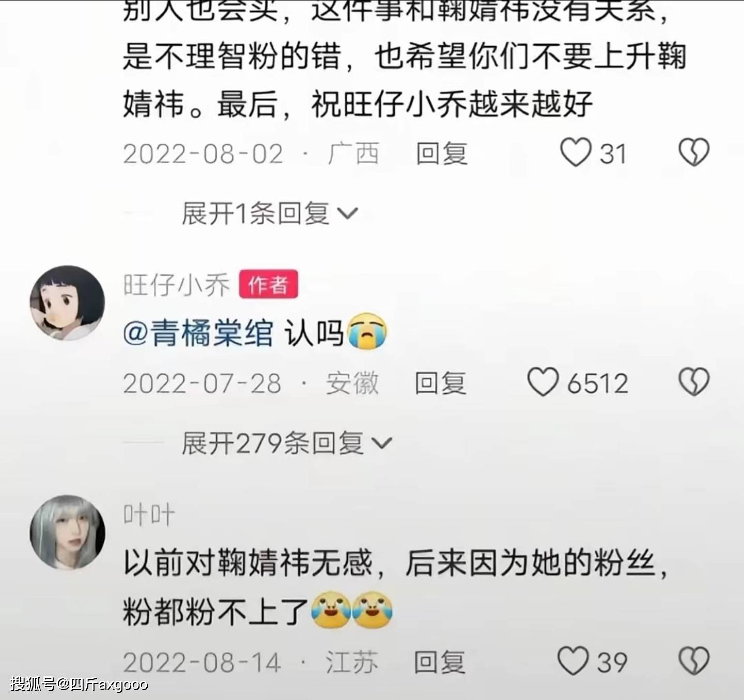Select 叶叶's comment text about 粉丝
Screen dimensions: 744x700
tap(396, 587)
